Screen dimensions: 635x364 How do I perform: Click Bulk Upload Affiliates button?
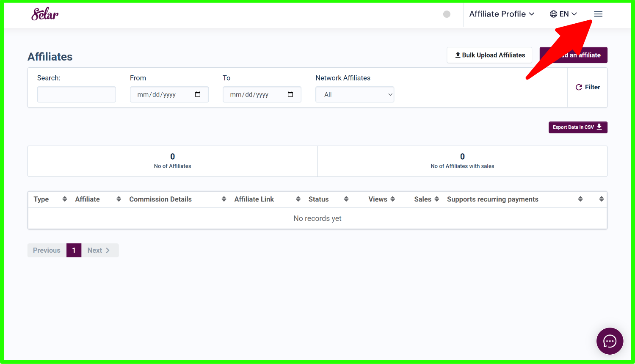[x=489, y=55]
